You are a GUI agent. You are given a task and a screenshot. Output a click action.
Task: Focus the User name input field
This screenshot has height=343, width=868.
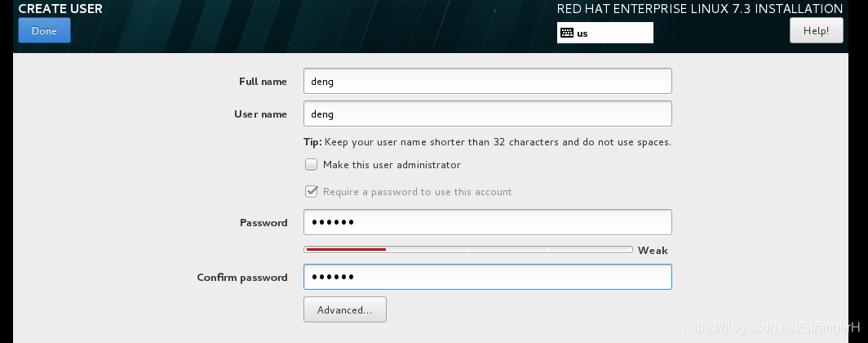click(x=487, y=114)
